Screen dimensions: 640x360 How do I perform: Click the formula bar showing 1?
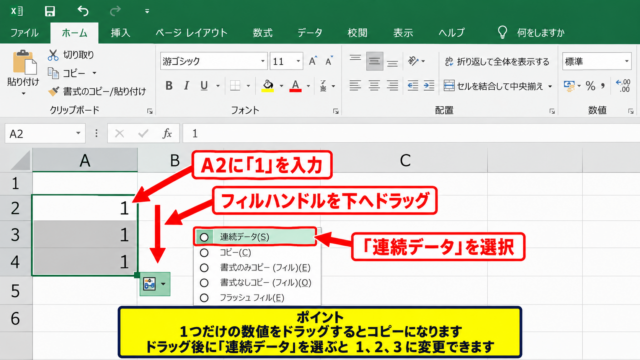coord(411,133)
